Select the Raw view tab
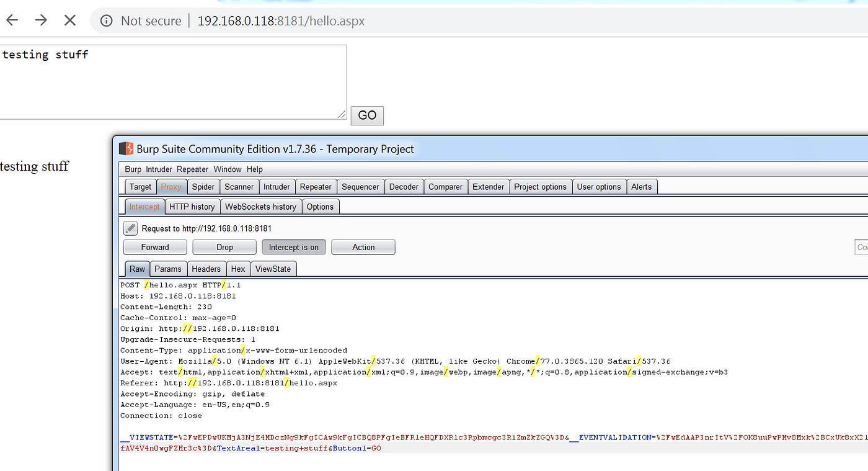 pyautogui.click(x=137, y=269)
